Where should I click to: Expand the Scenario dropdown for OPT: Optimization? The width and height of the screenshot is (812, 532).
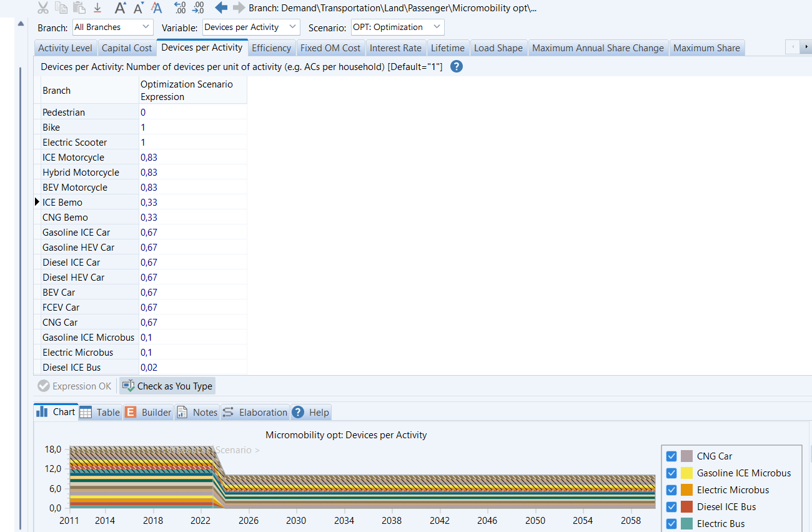tap(397, 28)
